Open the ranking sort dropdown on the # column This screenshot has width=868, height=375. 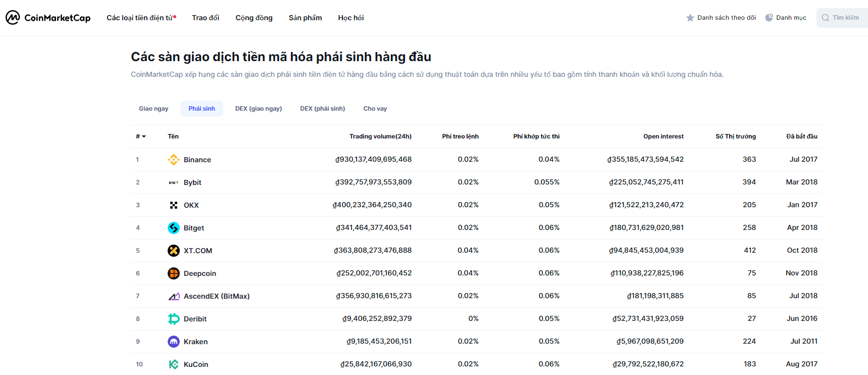click(x=141, y=136)
